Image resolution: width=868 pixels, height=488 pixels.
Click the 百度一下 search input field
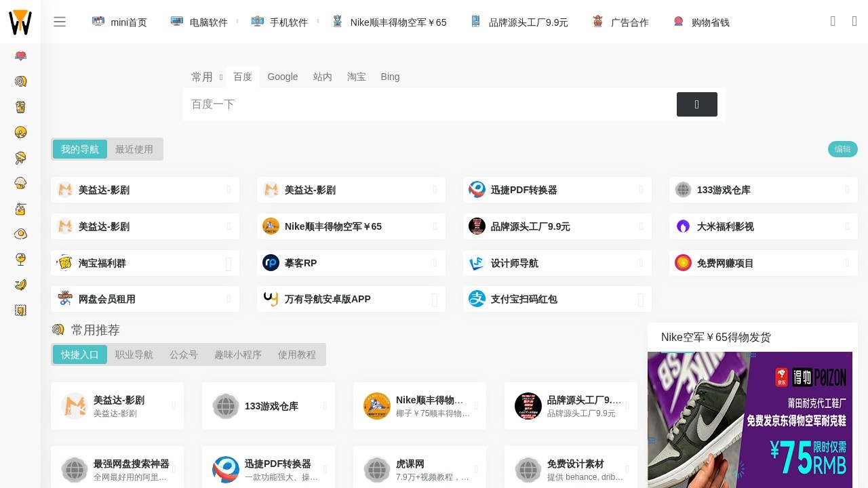[407, 104]
